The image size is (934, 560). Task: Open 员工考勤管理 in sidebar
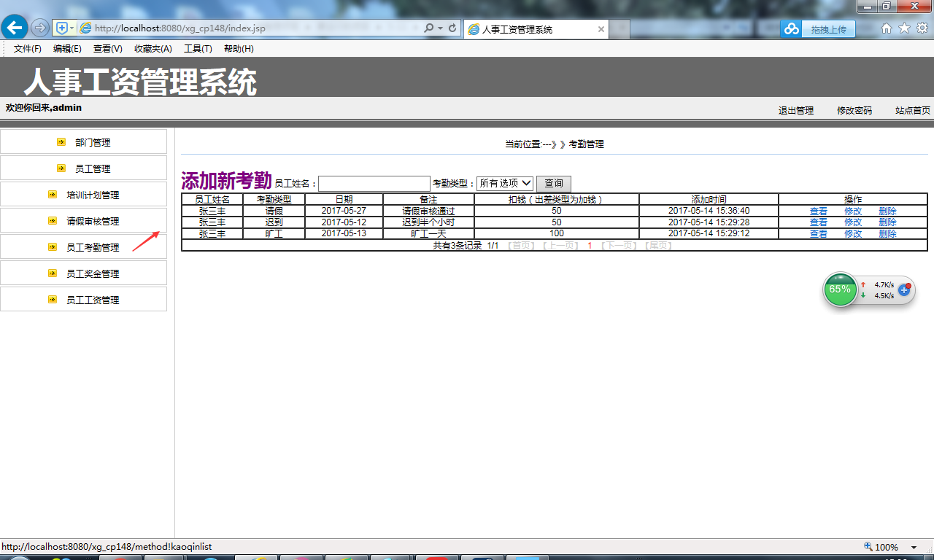(x=93, y=247)
